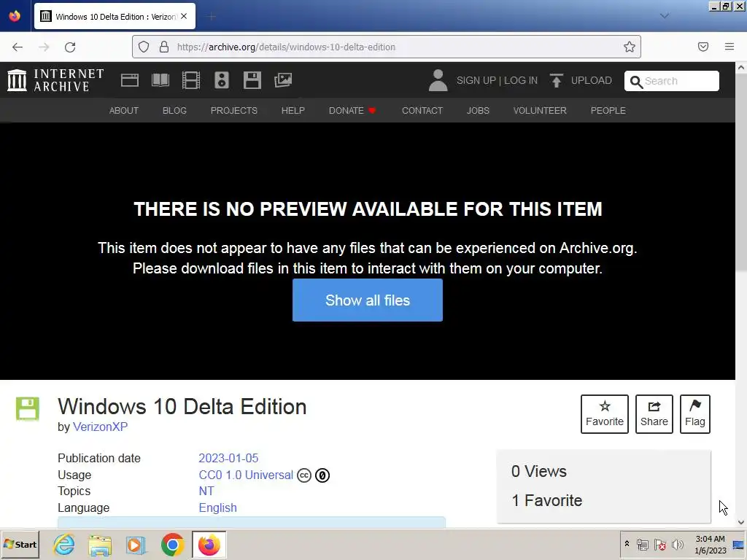Open the Software floppy disk icon
This screenshot has width=747, height=560.
tap(252, 80)
